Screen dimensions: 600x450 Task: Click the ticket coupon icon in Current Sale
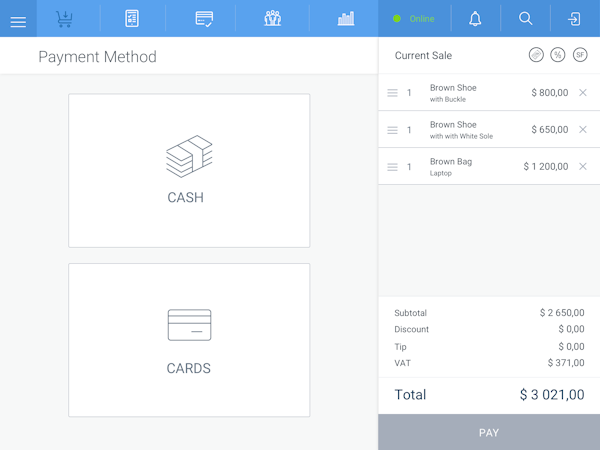click(x=536, y=55)
